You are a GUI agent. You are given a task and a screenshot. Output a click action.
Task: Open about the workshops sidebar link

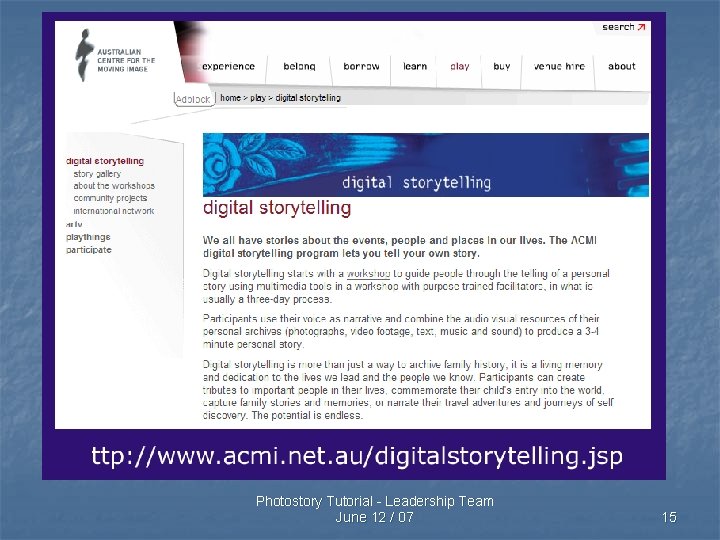point(114,186)
